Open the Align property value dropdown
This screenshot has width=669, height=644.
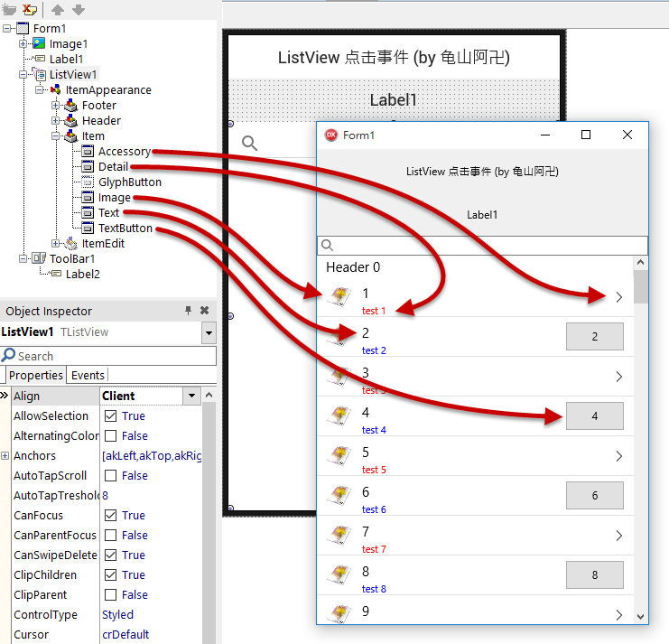(x=191, y=396)
